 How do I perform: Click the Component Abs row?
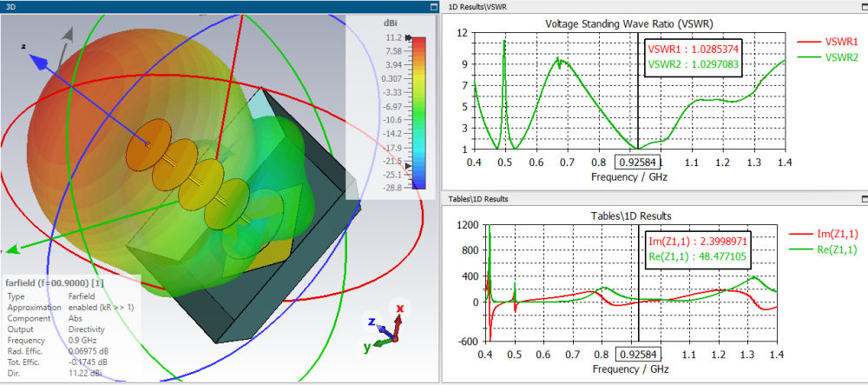coord(44,319)
